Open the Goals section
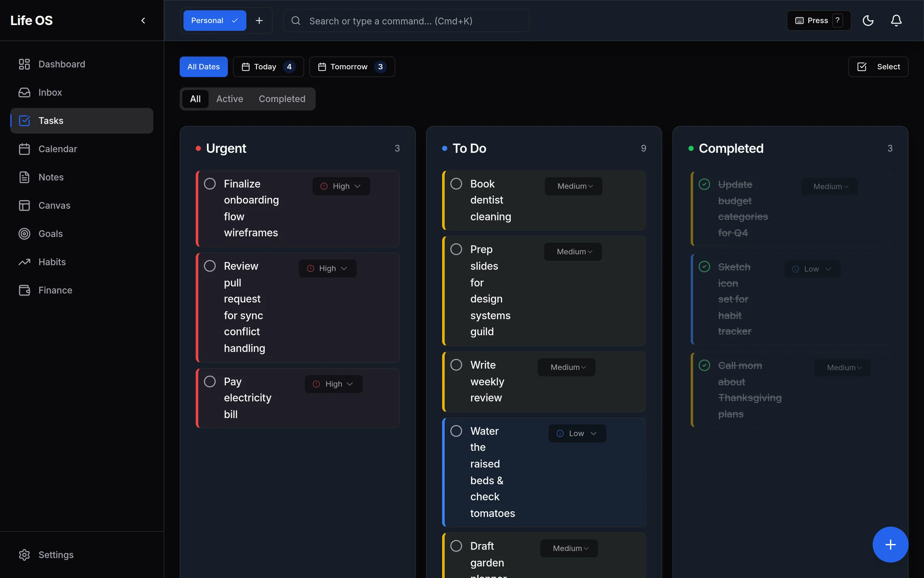This screenshot has width=924, height=578. click(82, 234)
